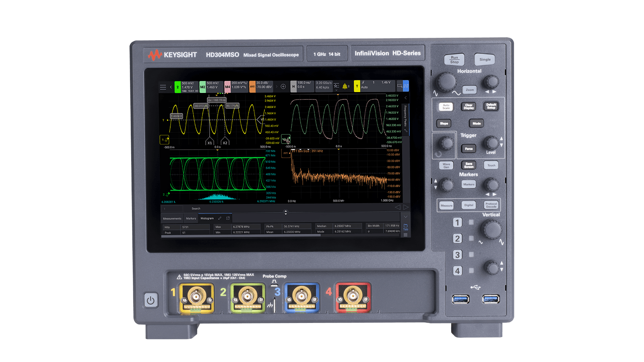Click the right chevron after the FFT badge
The image size is (644, 362).
(277, 86)
